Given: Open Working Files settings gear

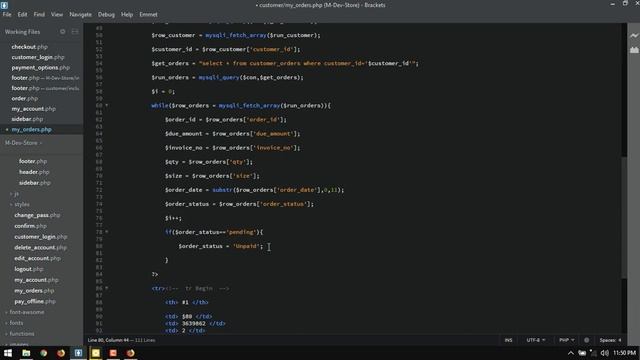Looking at the screenshot, I should tap(62, 31).
